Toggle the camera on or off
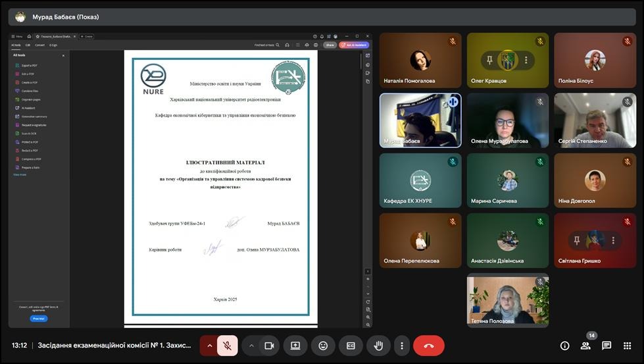The height and width of the screenshot is (364, 644). (x=269, y=346)
